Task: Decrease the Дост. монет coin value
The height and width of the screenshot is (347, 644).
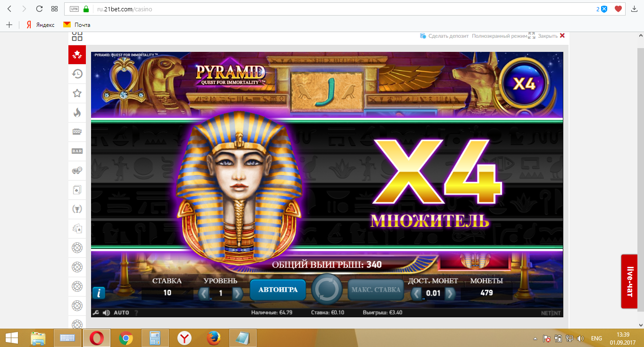Action: (x=417, y=294)
